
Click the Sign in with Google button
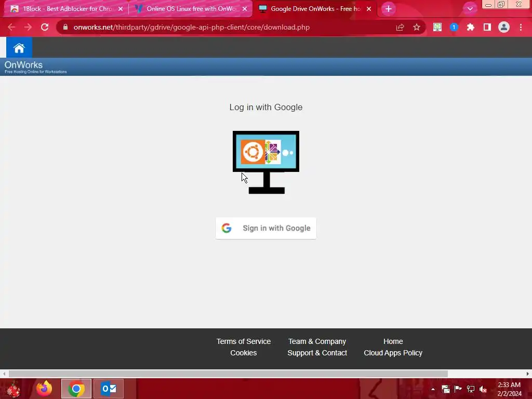(265, 228)
